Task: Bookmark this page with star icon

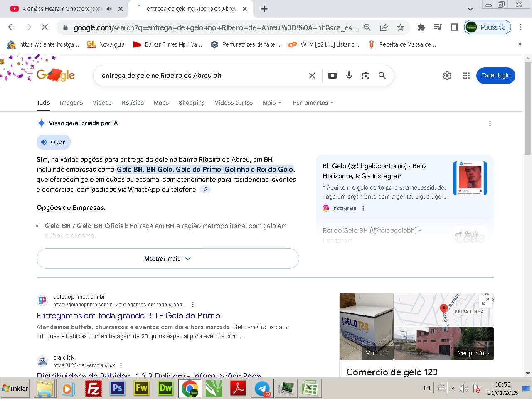Action: point(400,27)
